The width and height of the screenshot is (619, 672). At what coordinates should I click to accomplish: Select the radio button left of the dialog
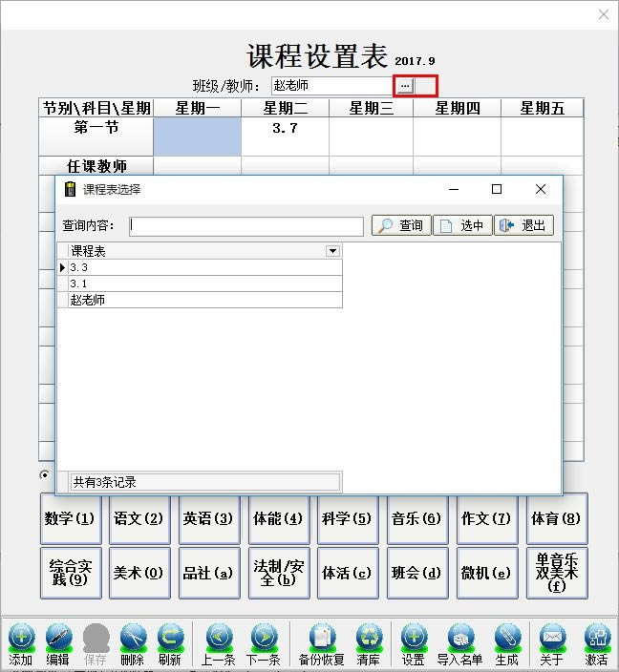[x=44, y=474]
